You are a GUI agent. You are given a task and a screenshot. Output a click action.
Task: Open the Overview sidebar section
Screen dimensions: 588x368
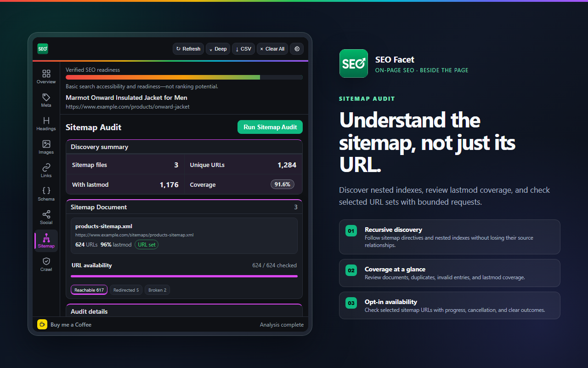click(46, 77)
